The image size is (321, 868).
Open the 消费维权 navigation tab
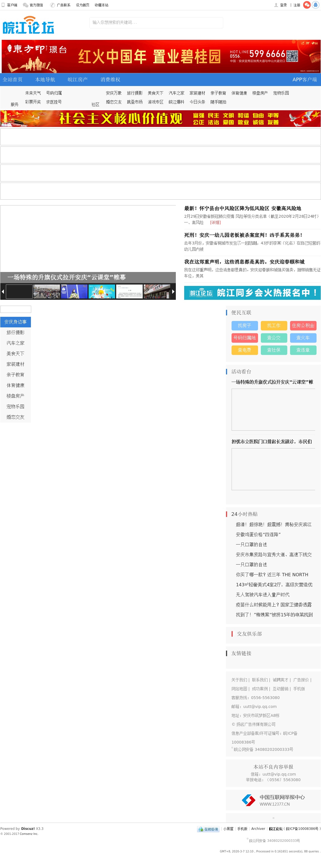point(110,80)
